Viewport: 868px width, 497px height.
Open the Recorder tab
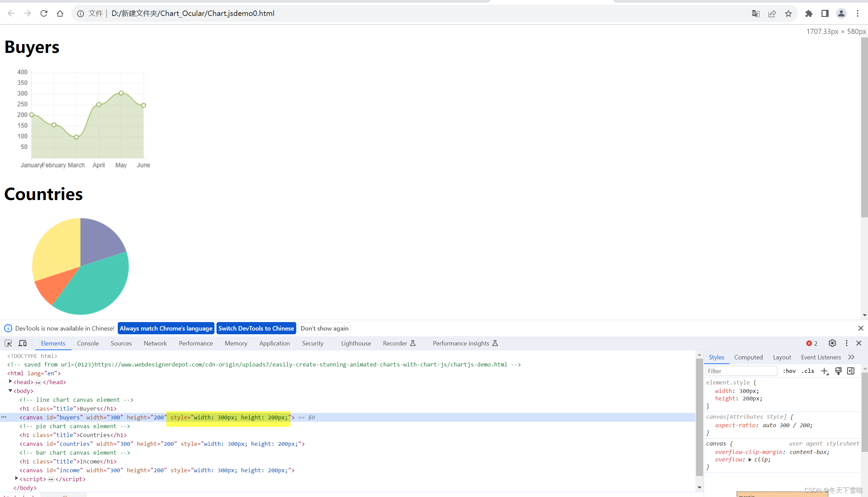(x=399, y=343)
